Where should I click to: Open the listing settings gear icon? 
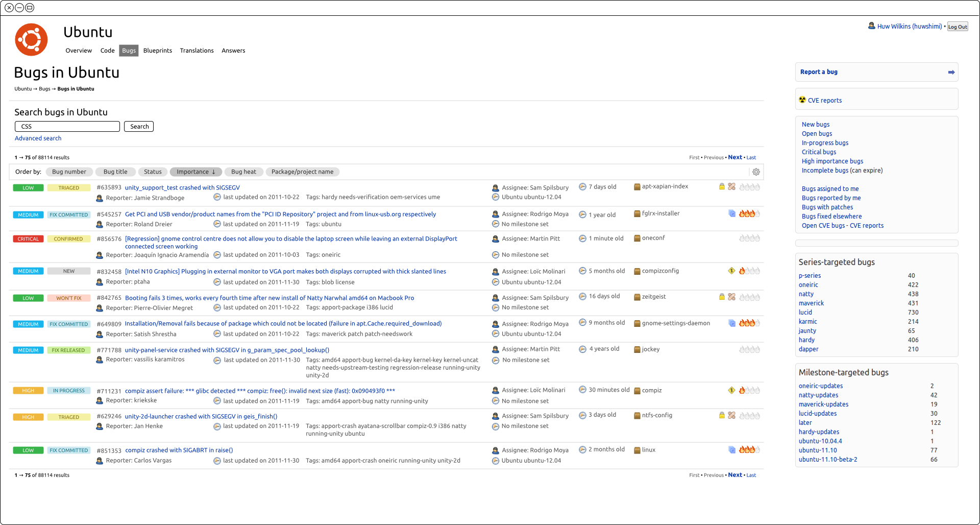[756, 172]
